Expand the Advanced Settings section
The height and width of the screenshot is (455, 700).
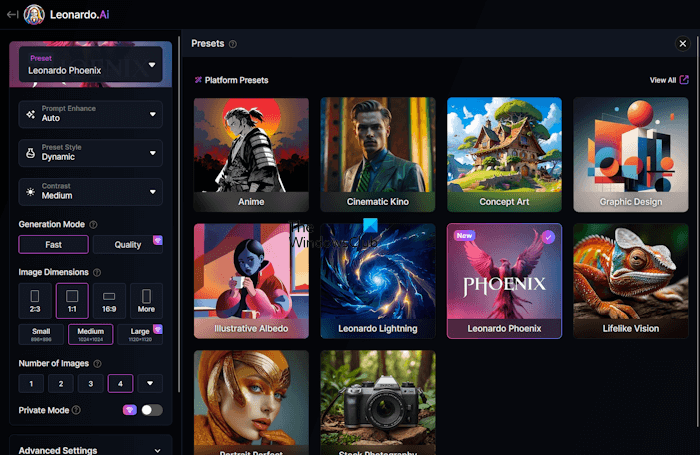point(90,448)
